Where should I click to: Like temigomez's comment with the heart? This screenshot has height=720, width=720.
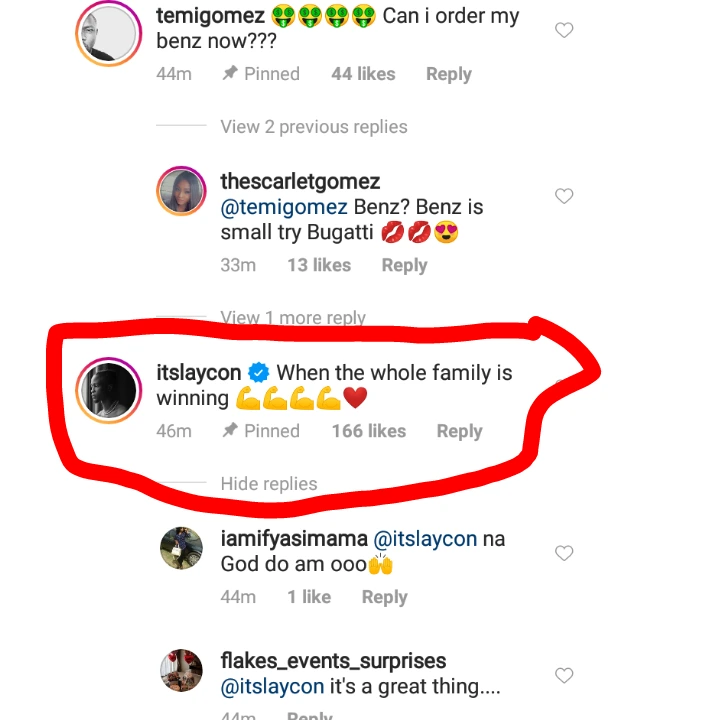(564, 31)
